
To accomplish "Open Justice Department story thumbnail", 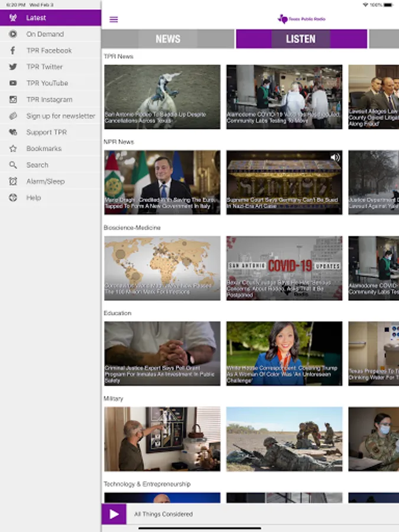I will pyautogui.click(x=374, y=182).
